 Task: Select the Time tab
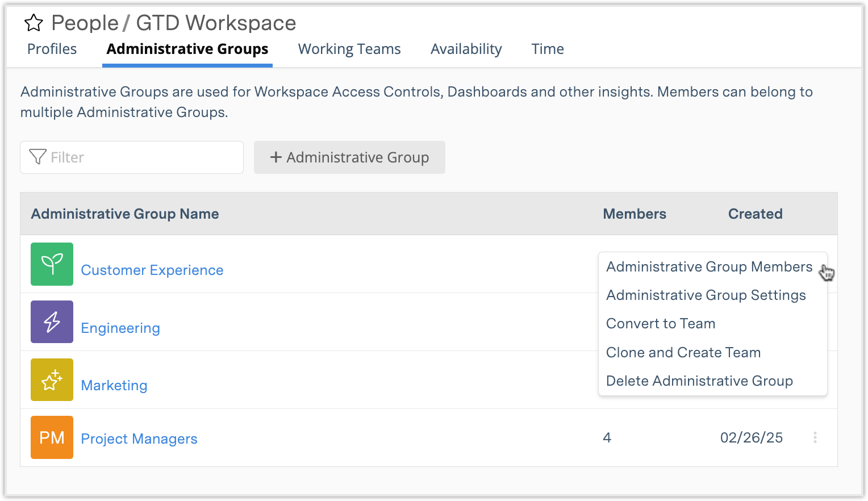click(548, 49)
